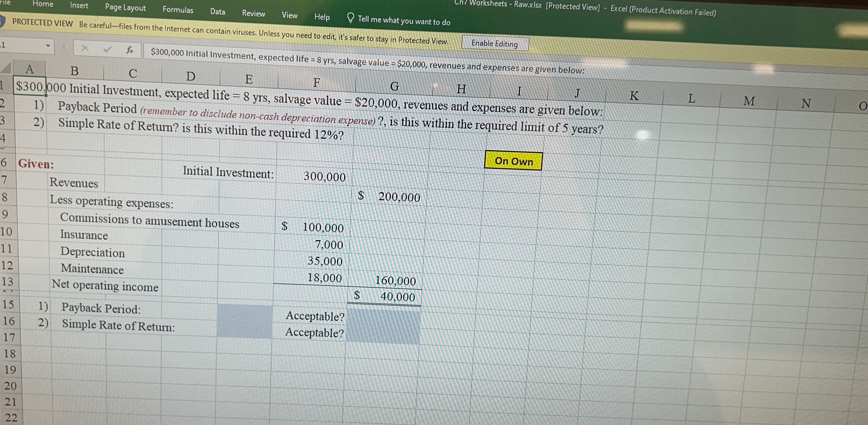
Task: Switch to the Formulas ribbon tab
Action: pyautogui.click(x=178, y=10)
